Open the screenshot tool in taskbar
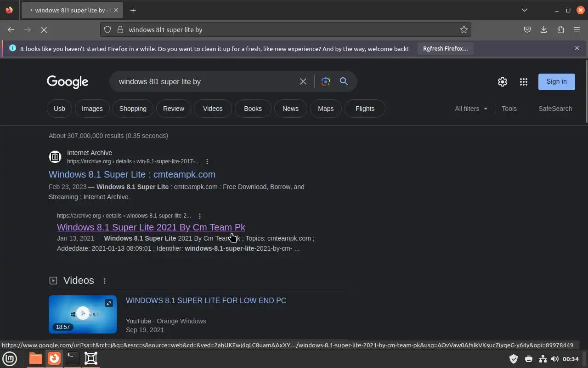Screen dimensions: 588x368 91,358
